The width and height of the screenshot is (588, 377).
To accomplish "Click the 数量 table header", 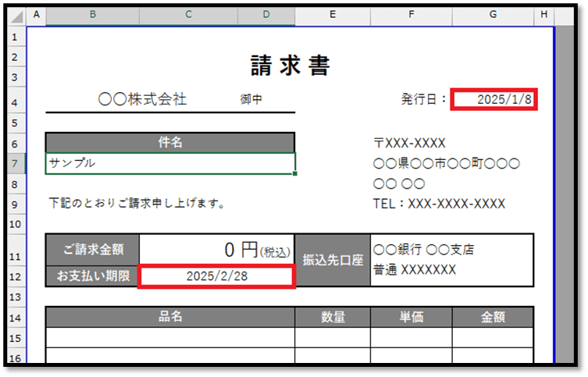I will (333, 317).
